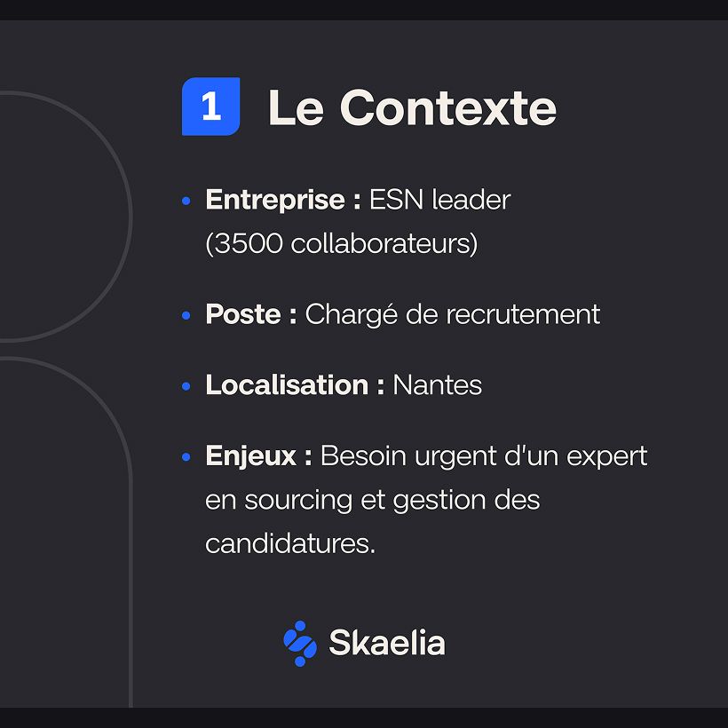Click the bullet point before Entreprise
The image size is (728, 728).
[186, 201]
